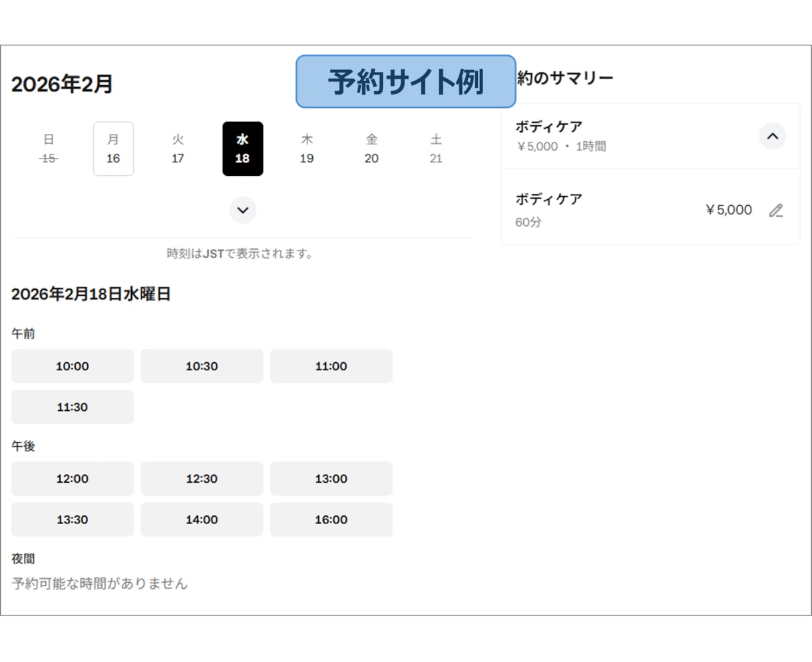The height and width of the screenshot is (662, 812).
Task: Choose the 13:30 time slot
Action: click(73, 519)
